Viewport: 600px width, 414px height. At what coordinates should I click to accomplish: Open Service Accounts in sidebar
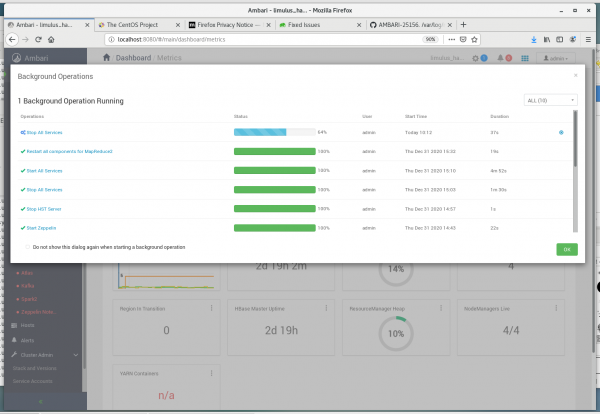pyautogui.click(x=33, y=381)
